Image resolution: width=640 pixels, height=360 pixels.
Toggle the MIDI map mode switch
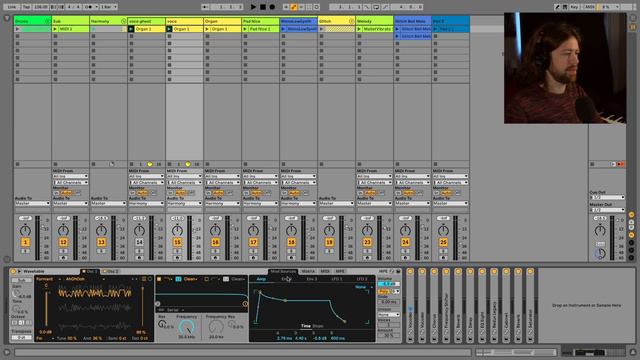[590, 7]
